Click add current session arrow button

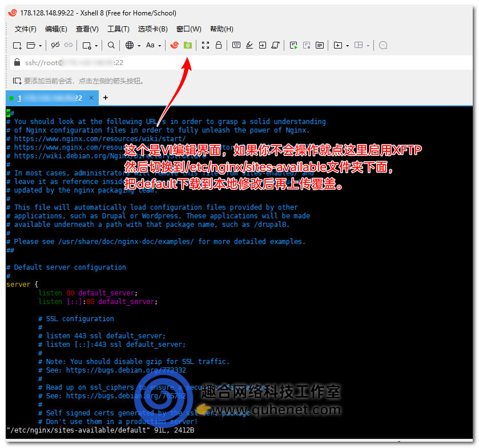click(17, 81)
